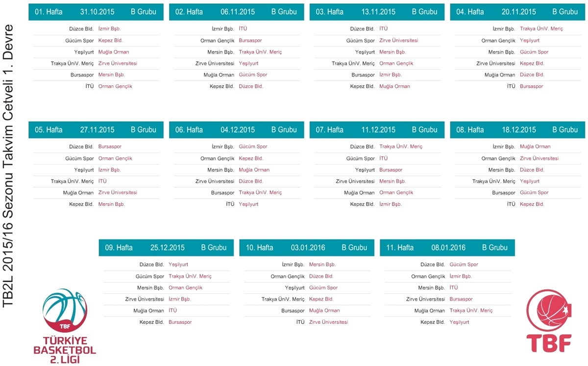Click Bursaspor in the 02. Hafta fixtures

(250, 41)
